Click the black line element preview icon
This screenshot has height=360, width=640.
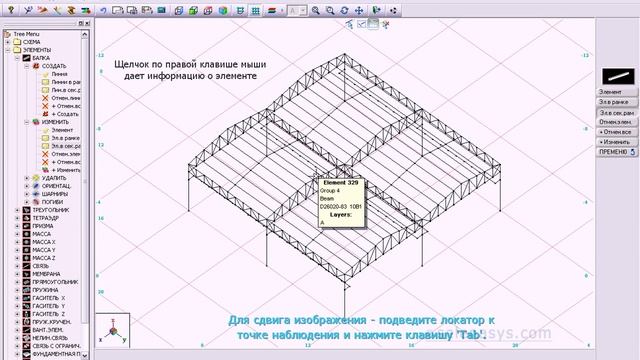(x=618, y=76)
